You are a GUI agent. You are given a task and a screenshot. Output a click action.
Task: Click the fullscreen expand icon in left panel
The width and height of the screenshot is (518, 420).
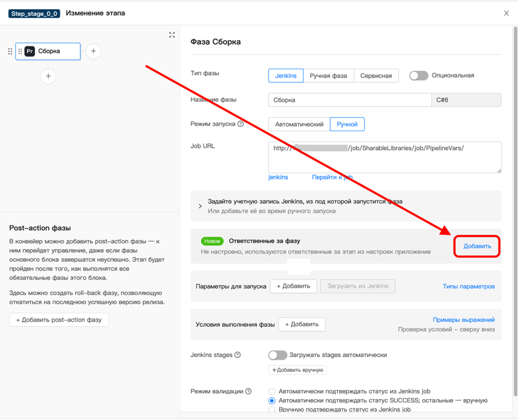tap(172, 35)
